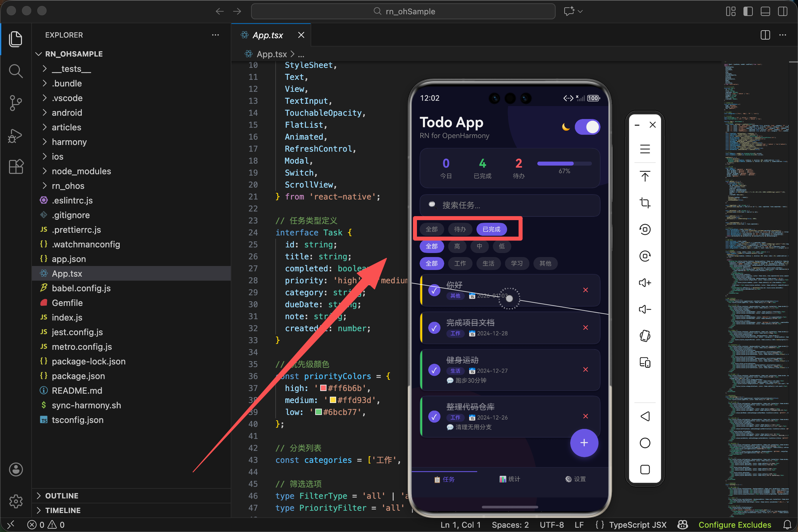Click the emulator crop screenshot icon
798x532 pixels.
pos(645,203)
